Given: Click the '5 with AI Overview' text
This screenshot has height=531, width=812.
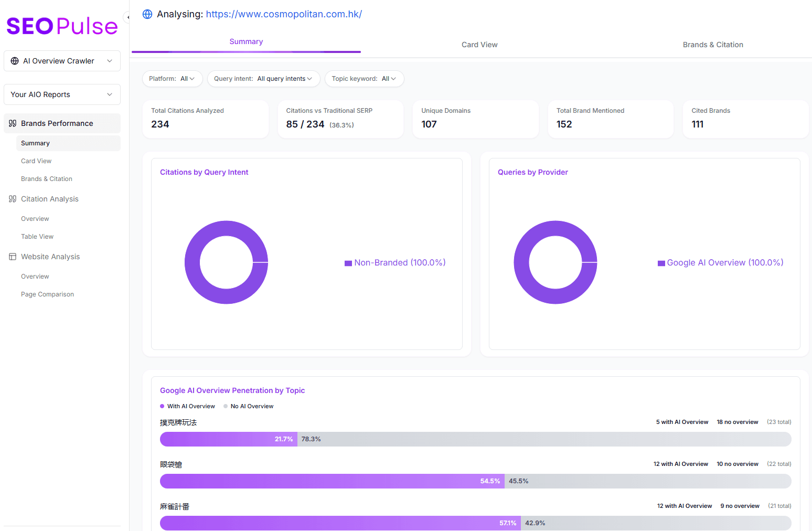Looking at the screenshot, I should click(682, 422).
